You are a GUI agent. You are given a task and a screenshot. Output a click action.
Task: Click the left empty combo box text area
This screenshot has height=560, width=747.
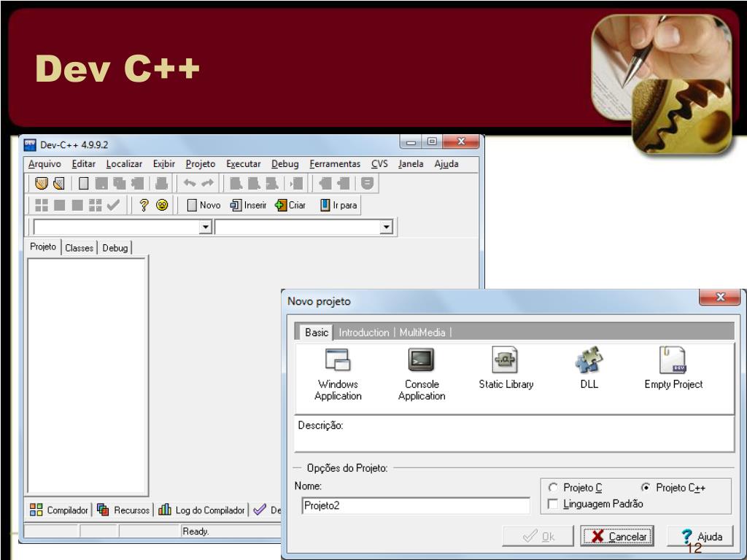pyautogui.click(x=117, y=227)
